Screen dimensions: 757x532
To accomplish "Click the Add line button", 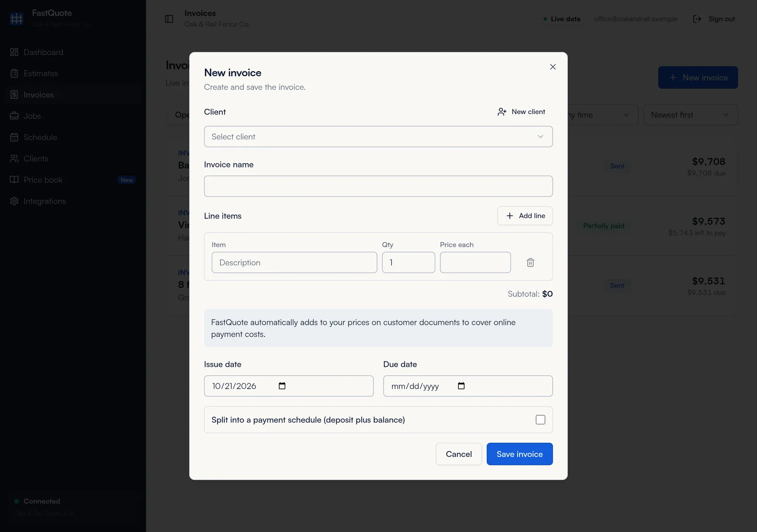I will click(x=525, y=216).
